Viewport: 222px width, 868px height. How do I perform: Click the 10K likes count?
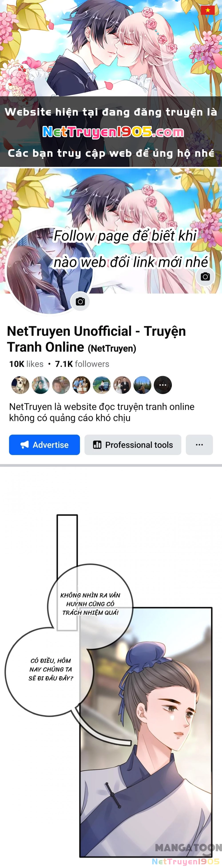(x=26, y=364)
